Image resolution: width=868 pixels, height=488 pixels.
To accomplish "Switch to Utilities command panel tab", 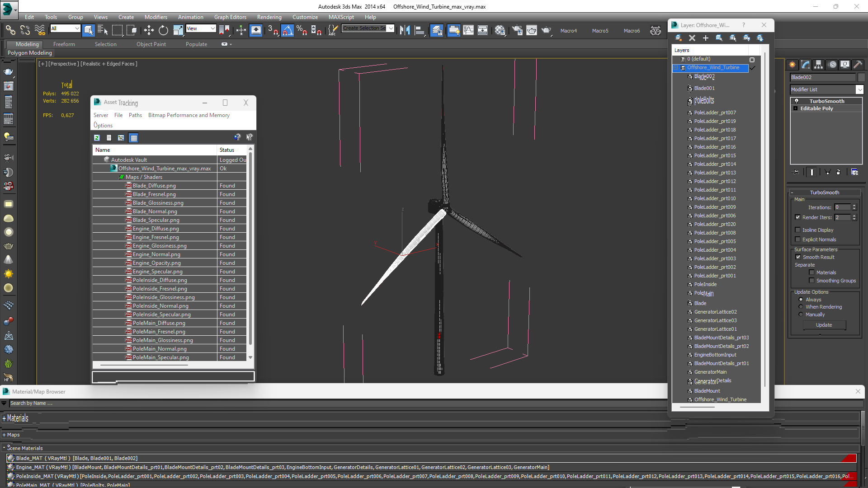I will [x=858, y=65].
